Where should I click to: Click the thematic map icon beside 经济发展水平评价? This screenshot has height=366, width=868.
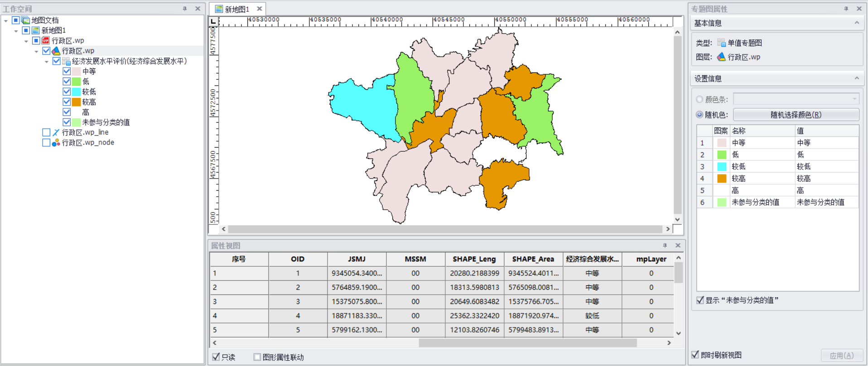click(66, 61)
